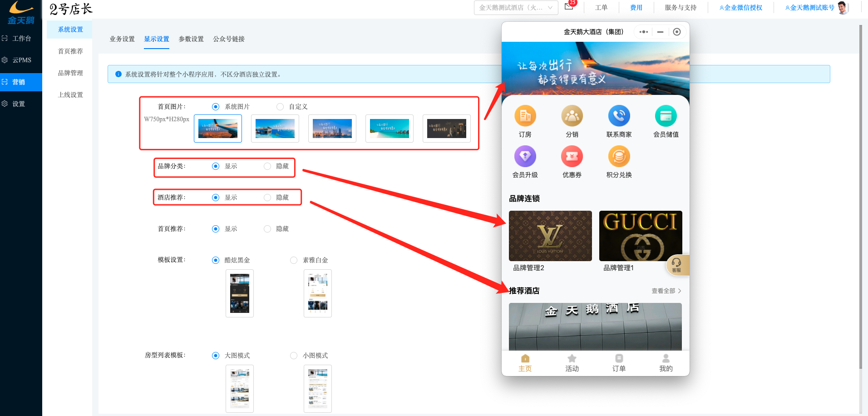Open 服务与支持 in the top bar

point(681,8)
